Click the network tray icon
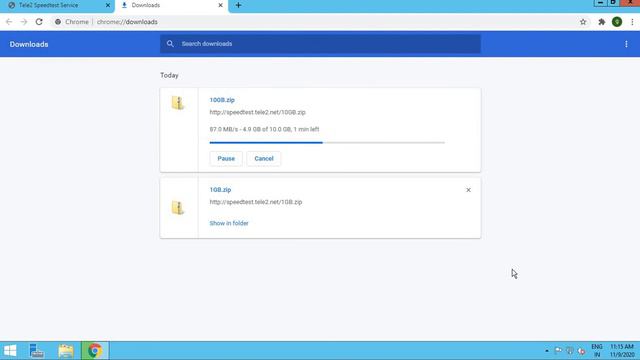The image size is (640, 360). click(570, 351)
